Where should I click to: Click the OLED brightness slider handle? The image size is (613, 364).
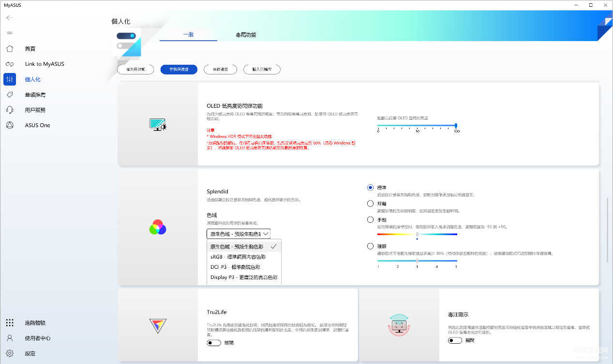point(456,126)
